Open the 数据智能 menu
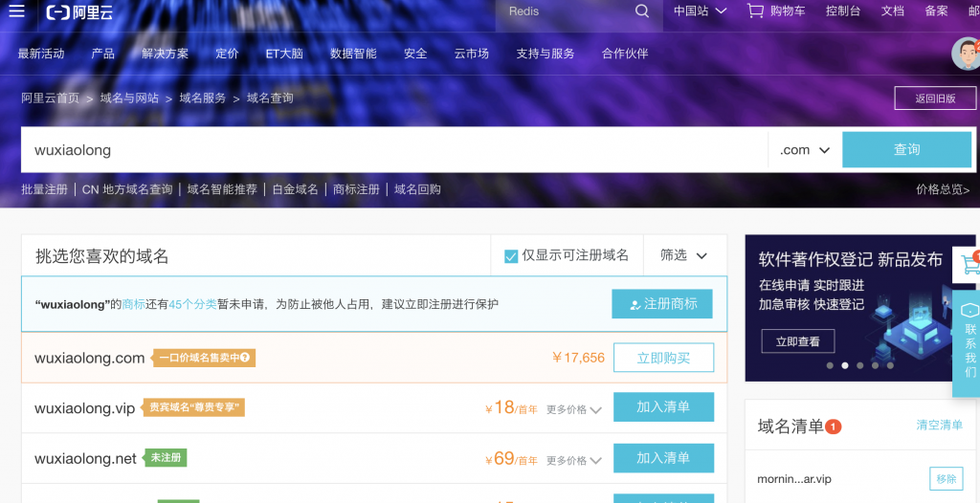This screenshot has height=503, width=980. pyautogui.click(x=354, y=54)
